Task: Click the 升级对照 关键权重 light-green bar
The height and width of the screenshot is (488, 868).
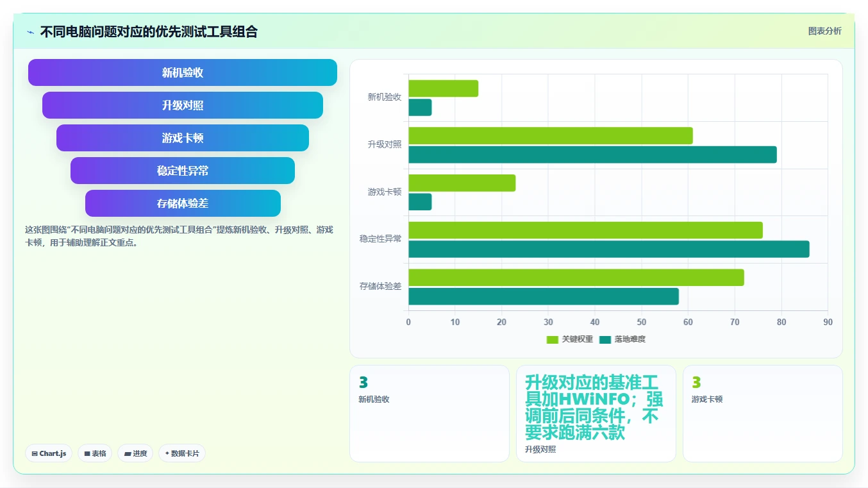Action: click(551, 135)
